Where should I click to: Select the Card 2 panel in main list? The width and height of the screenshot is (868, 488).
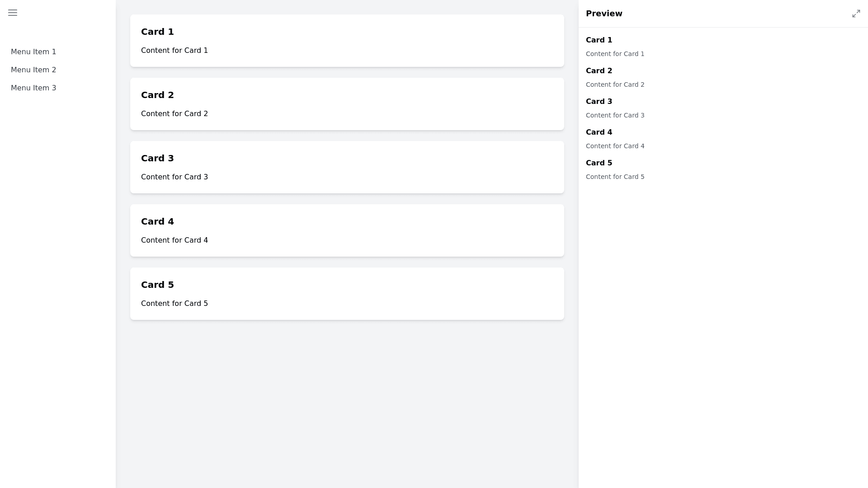[347, 104]
